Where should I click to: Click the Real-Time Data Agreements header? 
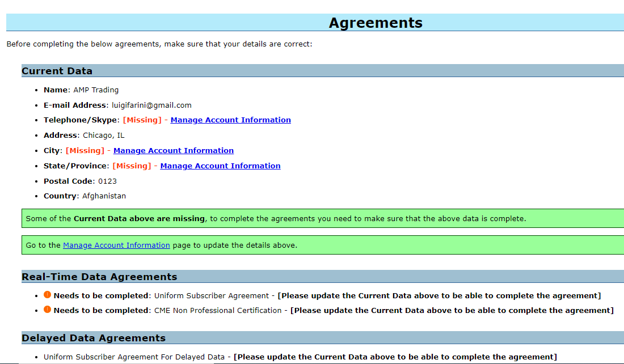click(323, 277)
